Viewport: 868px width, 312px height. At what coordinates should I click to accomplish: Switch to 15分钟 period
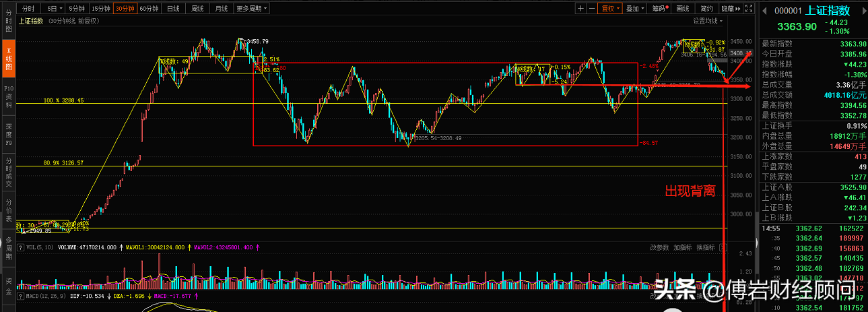coord(100,9)
